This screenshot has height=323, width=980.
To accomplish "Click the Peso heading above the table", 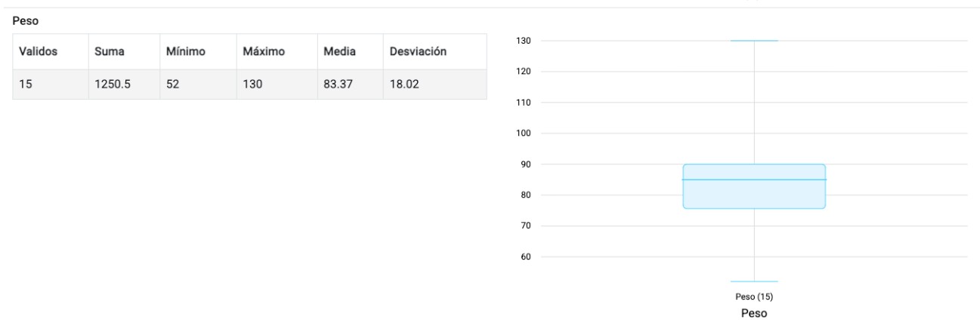I will [26, 21].
